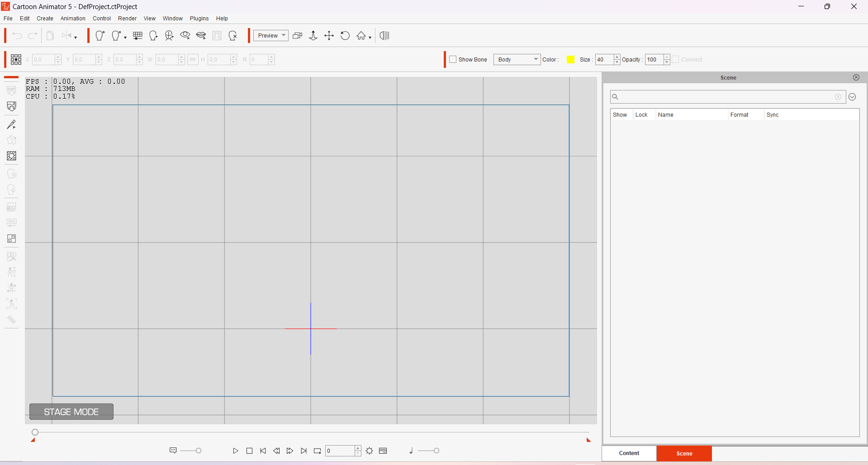
Task: Click the lips lip-sync icon
Action: tap(201, 36)
